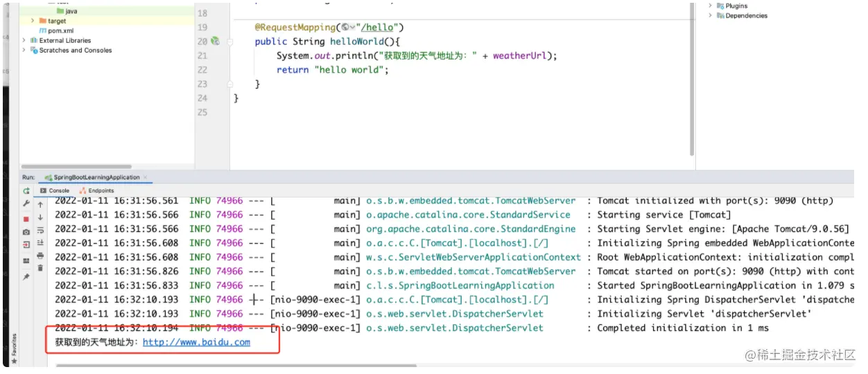Click the "hello world" string in the return statement
Viewport: 868px width, 374px height.
348,70
